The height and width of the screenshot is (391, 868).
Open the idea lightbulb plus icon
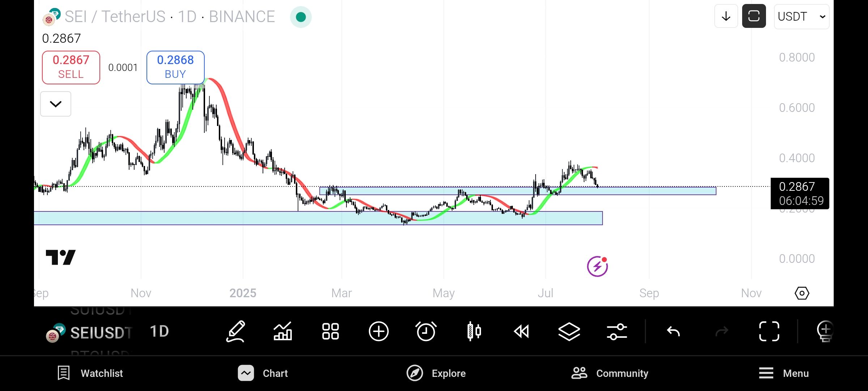pos(825,331)
